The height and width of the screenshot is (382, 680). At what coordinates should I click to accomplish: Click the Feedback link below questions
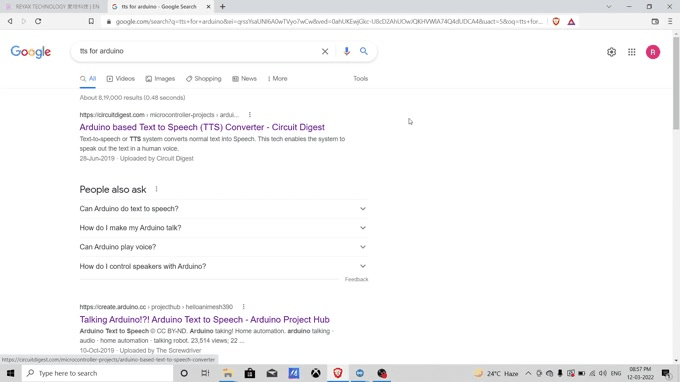(x=356, y=279)
